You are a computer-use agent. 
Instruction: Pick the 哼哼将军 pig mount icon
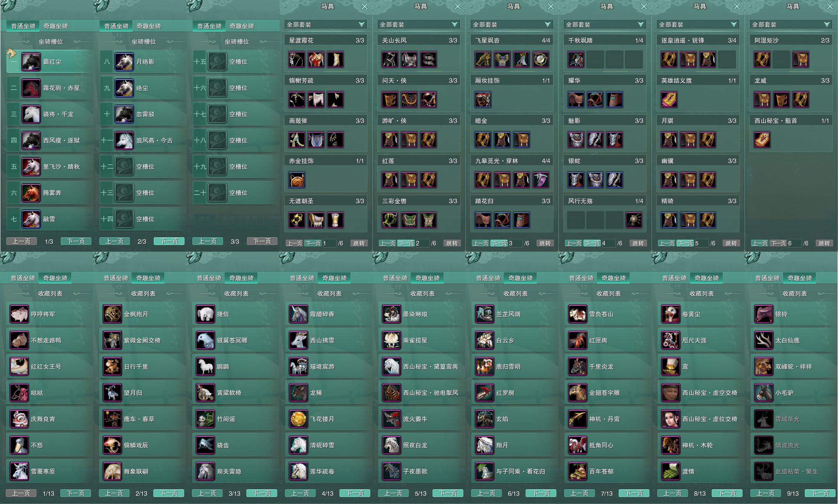tap(19, 314)
